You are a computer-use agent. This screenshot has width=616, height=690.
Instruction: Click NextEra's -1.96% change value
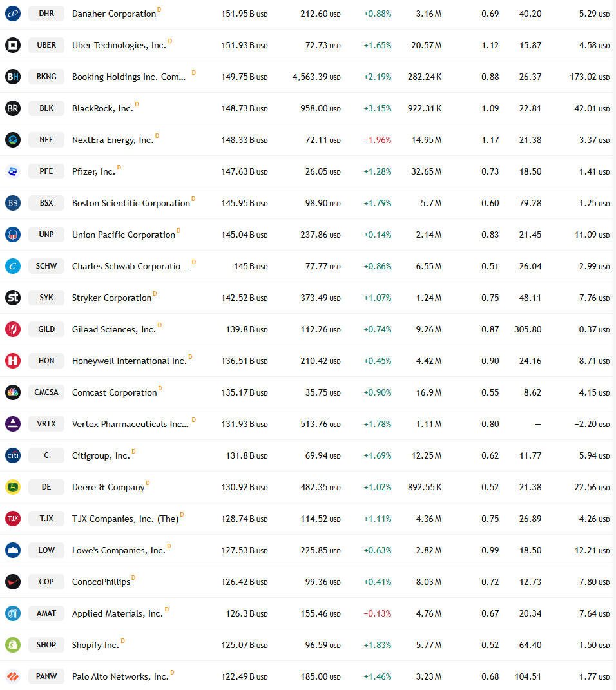(378, 140)
